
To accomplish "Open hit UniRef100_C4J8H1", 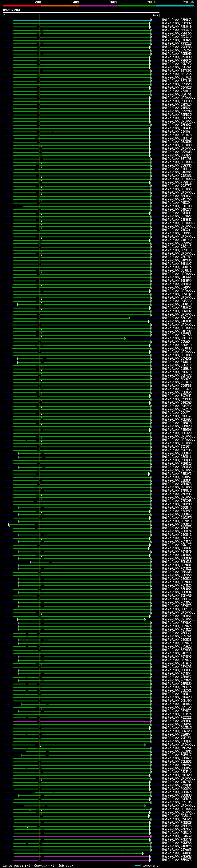I will (x=177, y=853).
